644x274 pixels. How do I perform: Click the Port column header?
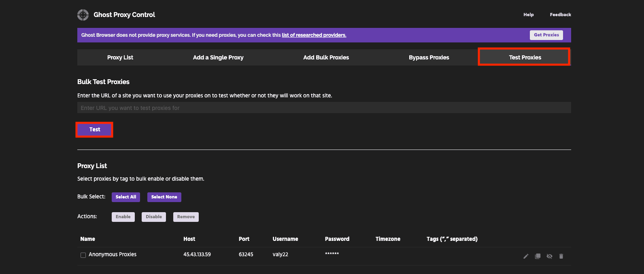(x=244, y=239)
